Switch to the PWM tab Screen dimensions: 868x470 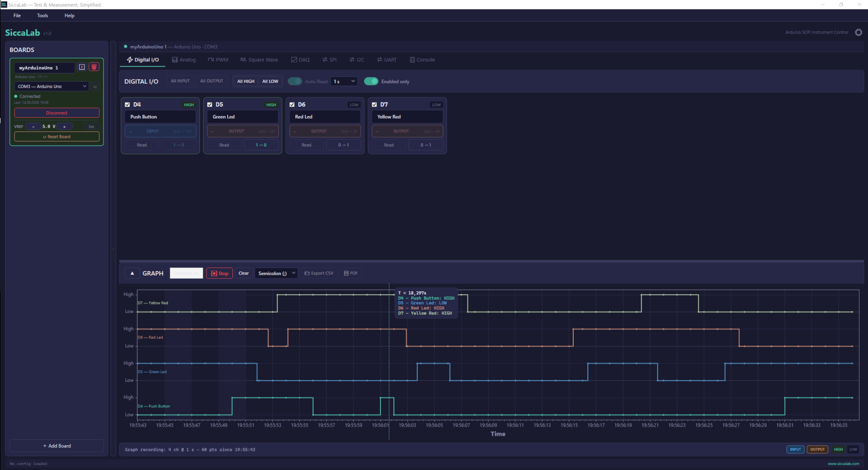point(218,60)
